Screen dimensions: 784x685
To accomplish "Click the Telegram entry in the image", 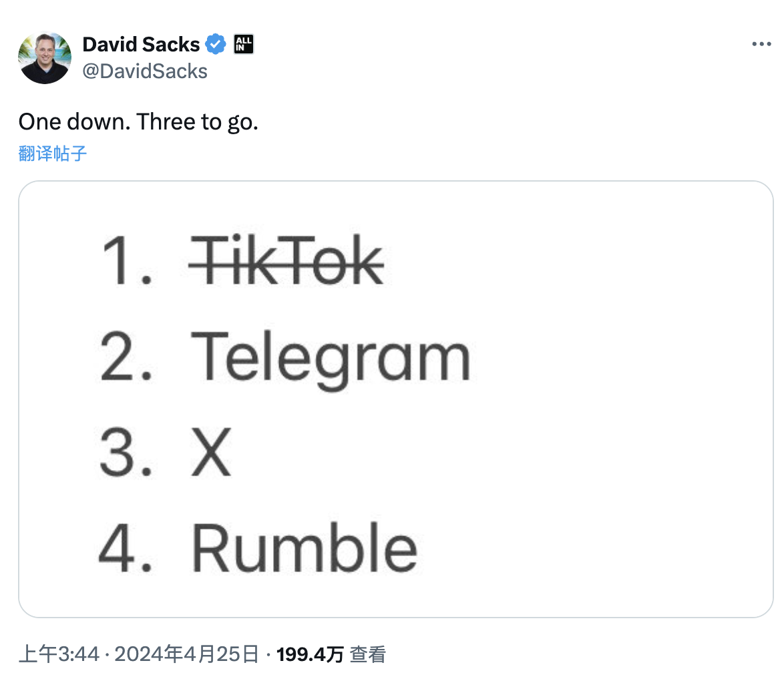I will pos(331,358).
